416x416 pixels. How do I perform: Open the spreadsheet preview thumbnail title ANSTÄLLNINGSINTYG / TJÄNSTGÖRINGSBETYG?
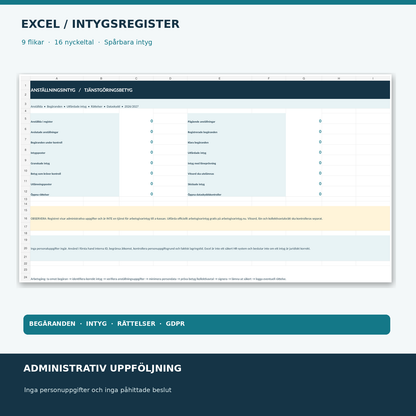(82, 90)
